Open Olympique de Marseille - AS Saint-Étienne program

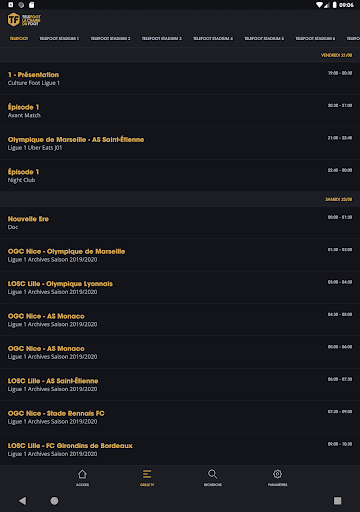(x=180, y=143)
